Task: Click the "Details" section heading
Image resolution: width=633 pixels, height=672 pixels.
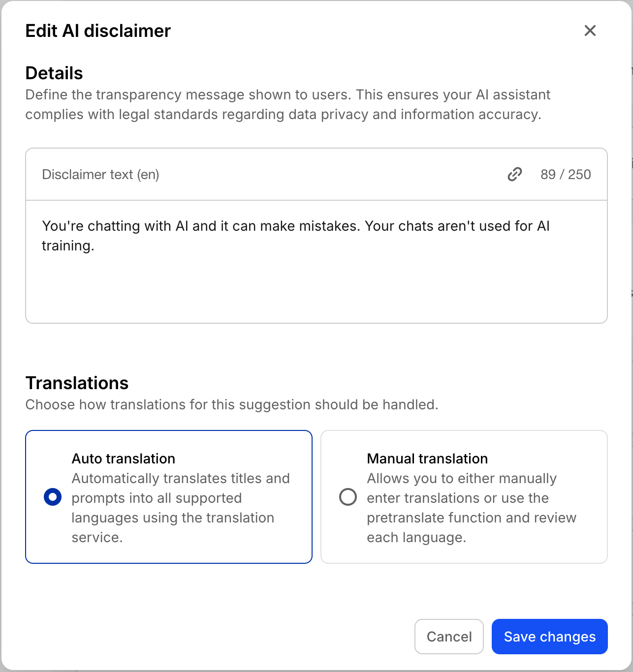Action: click(x=54, y=73)
